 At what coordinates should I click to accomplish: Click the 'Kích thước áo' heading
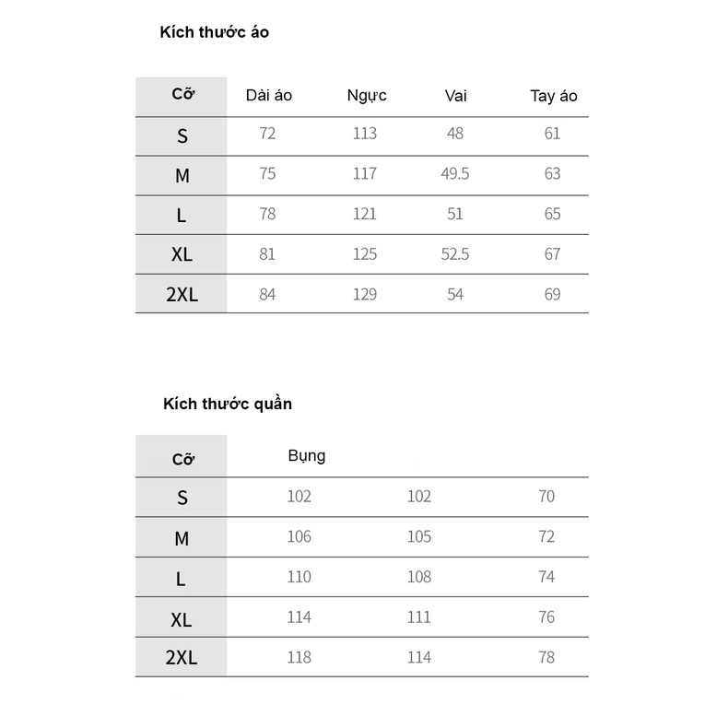point(214,32)
